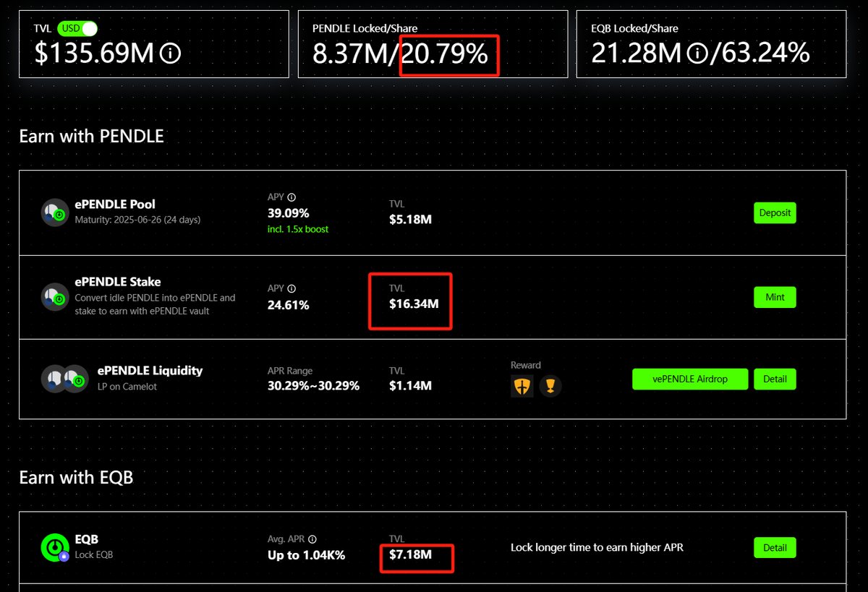Open Detail for EQB lock row
Viewport: 868px width, 592px height.
click(775, 547)
